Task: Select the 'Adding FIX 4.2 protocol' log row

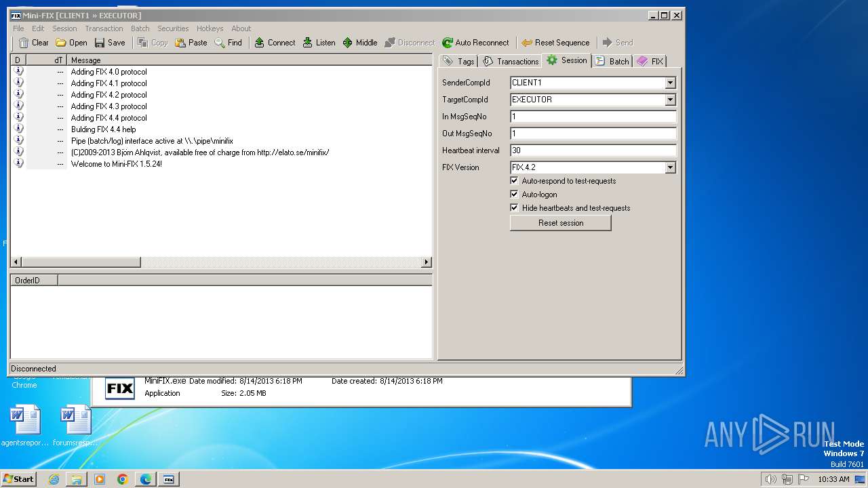Action: (221, 94)
